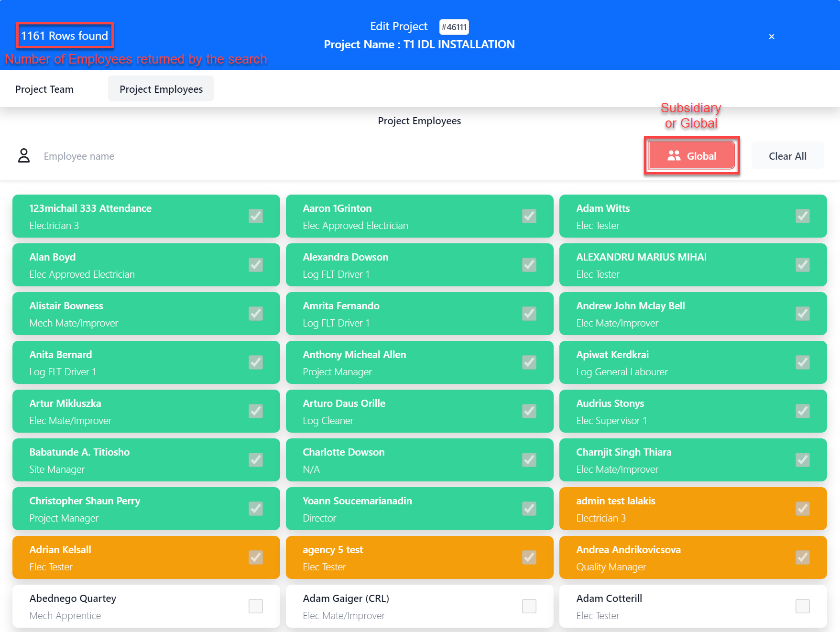Click the name Adam Witts

603,208
